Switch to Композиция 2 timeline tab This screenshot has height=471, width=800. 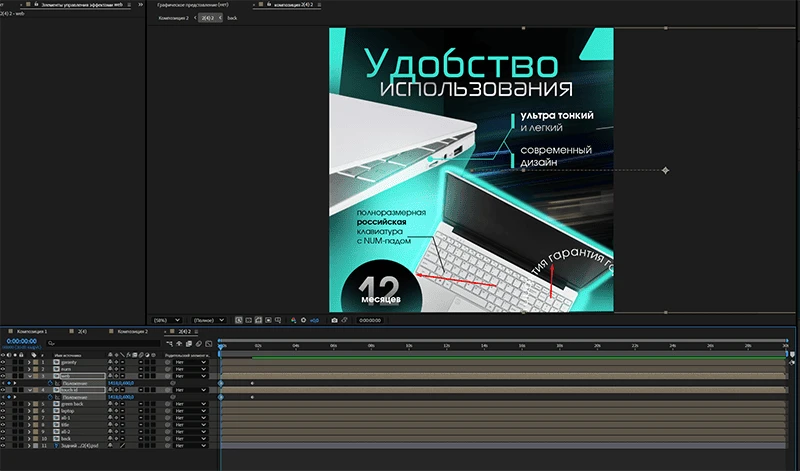[133, 332]
